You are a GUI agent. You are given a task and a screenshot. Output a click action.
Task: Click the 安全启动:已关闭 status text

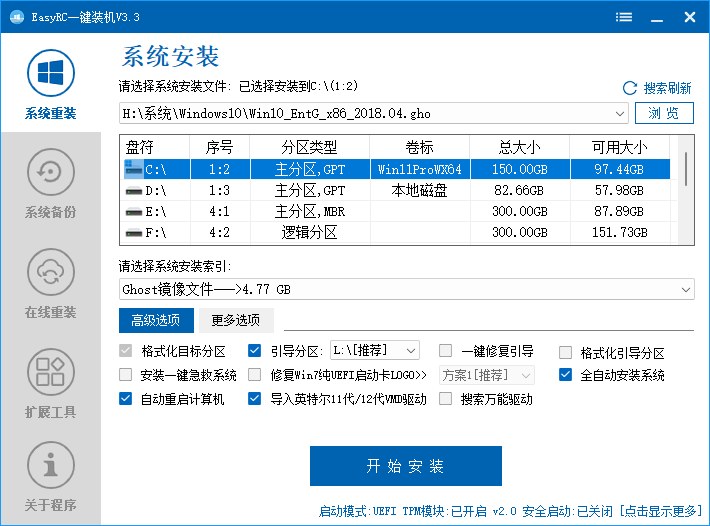[x=567, y=512]
